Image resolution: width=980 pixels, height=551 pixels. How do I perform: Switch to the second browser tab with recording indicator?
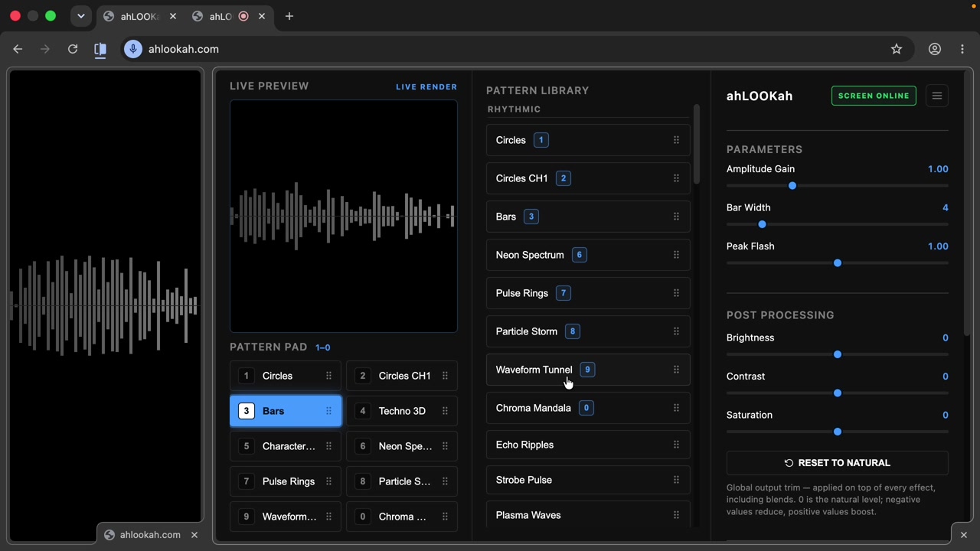(x=228, y=16)
